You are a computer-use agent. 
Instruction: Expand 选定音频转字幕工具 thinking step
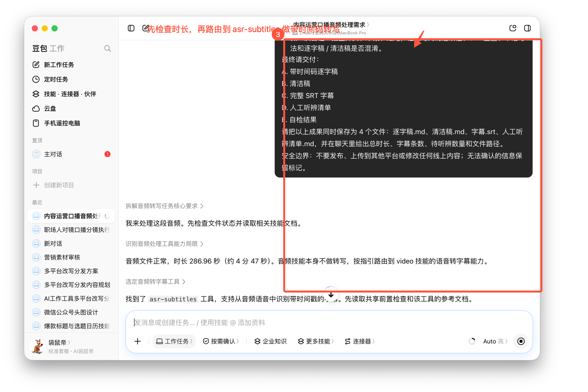pos(155,282)
